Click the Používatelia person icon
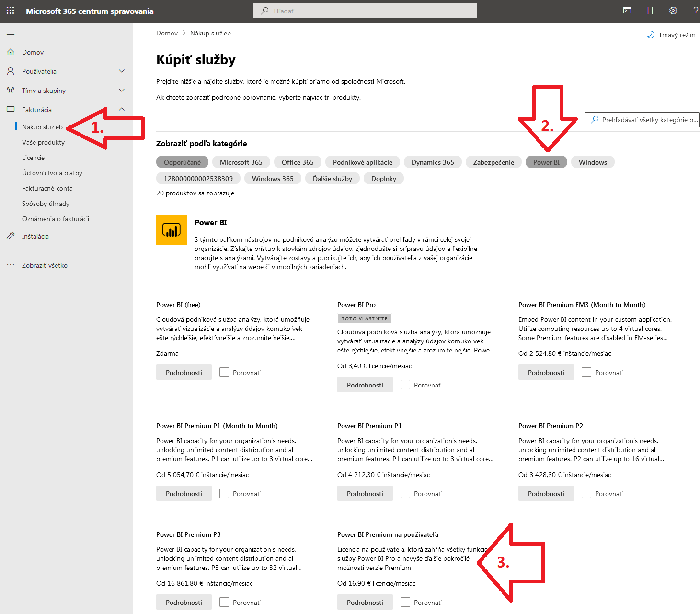The image size is (700, 614). [11, 71]
